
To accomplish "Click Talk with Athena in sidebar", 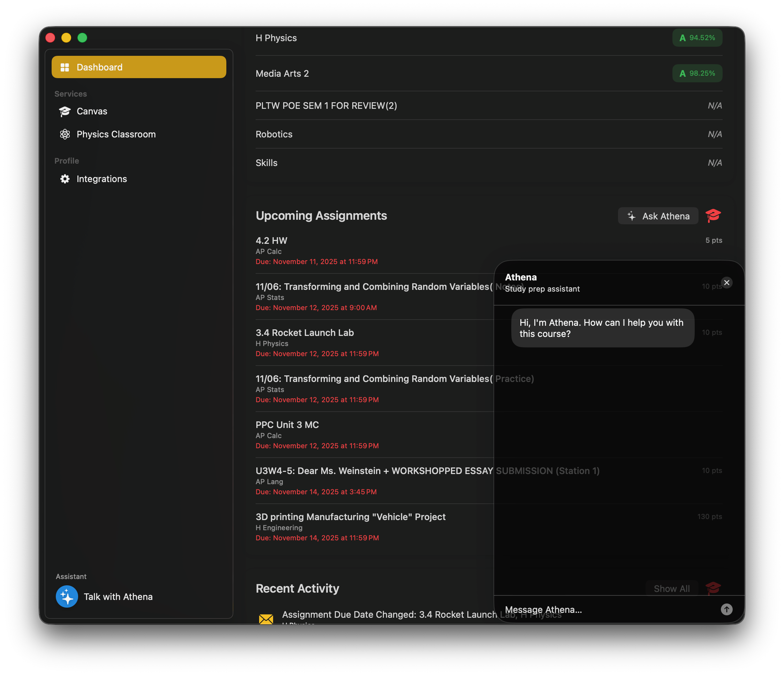I will [x=118, y=596].
